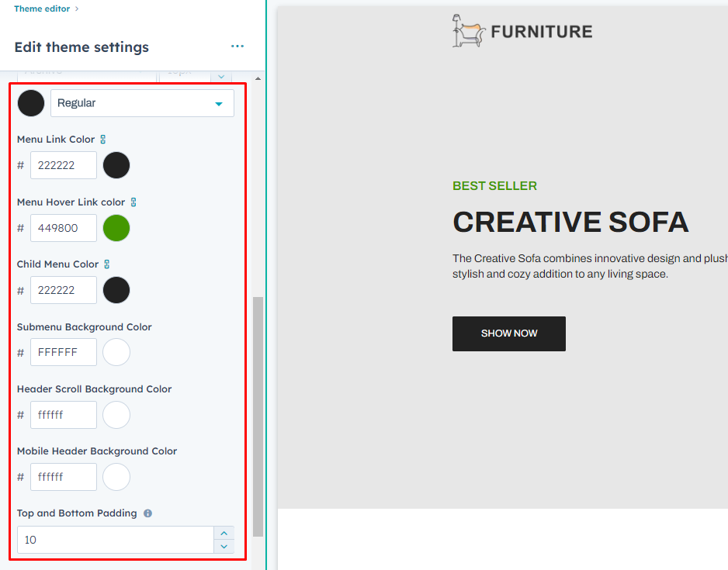This screenshot has width=728, height=570.
Task: Click the Menu Hover Link color link icon
Action: click(133, 202)
